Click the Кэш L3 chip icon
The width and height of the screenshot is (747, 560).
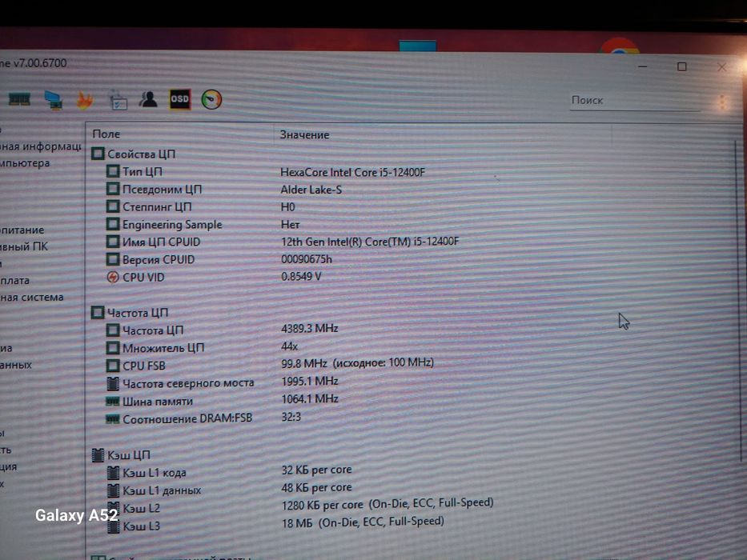point(114,526)
